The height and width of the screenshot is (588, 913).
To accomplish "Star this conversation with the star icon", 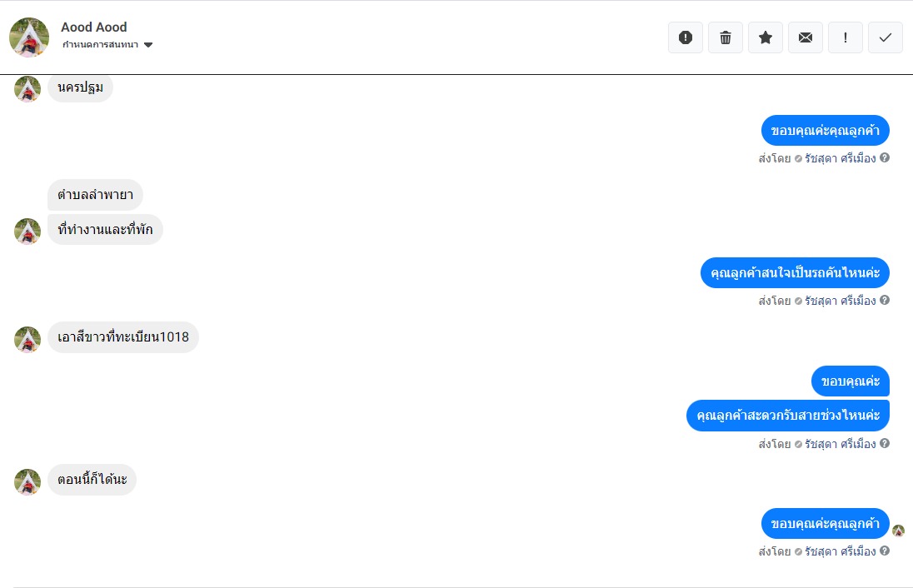I will point(766,37).
